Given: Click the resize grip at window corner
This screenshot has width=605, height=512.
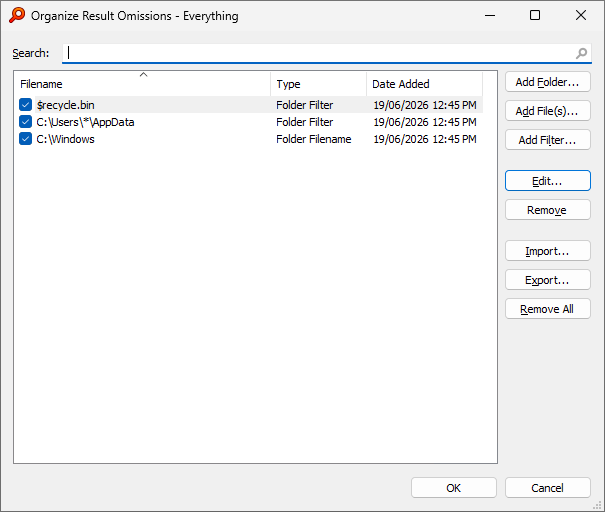Looking at the screenshot, I should click(x=598, y=505).
